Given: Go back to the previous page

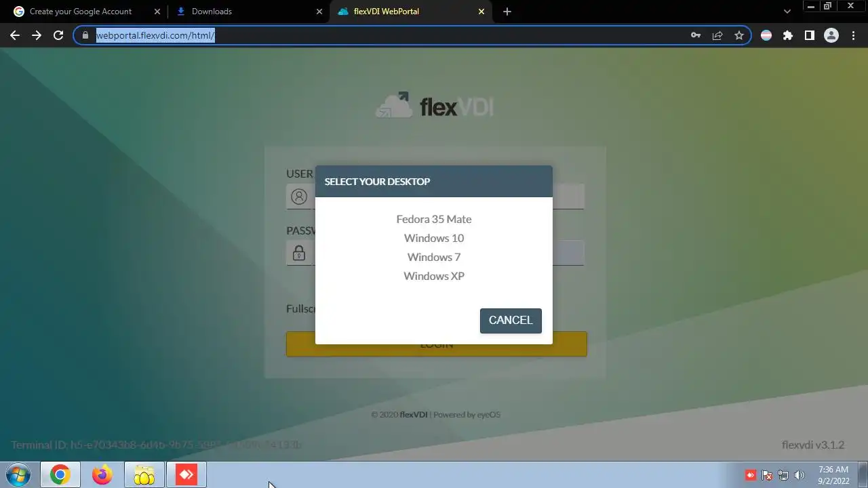Looking at the screenshot, I should tap(15, 35).
